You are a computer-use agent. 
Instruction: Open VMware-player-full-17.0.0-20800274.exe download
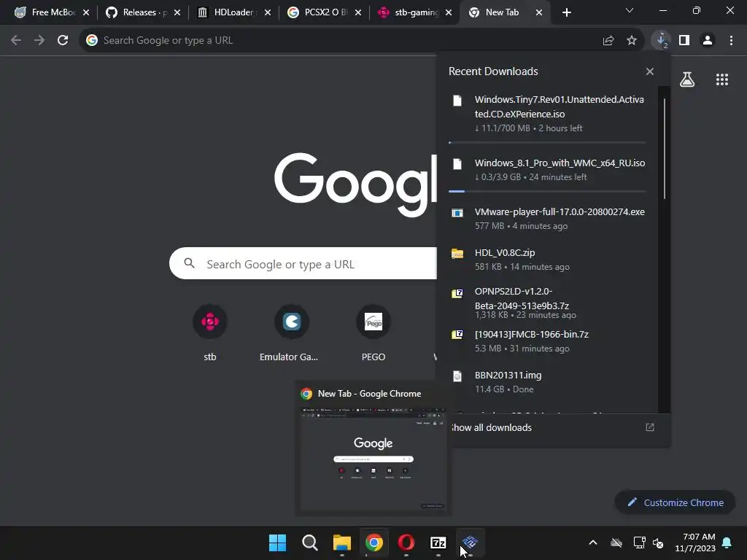click(x=547, y=218)
